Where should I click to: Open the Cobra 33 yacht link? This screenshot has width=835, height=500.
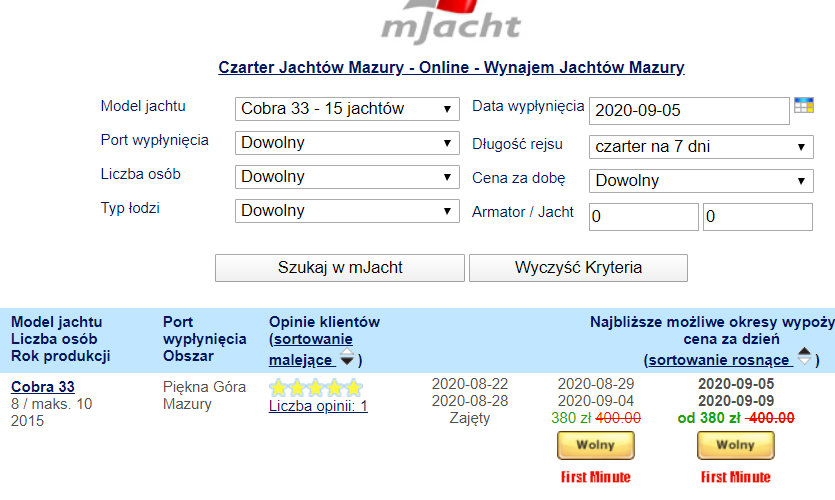coord(43,387)
